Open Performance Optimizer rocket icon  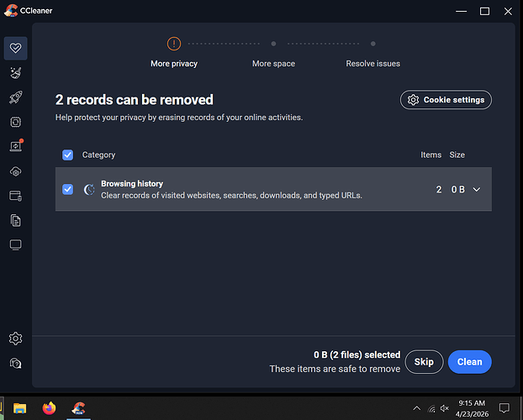click(16, 97)
